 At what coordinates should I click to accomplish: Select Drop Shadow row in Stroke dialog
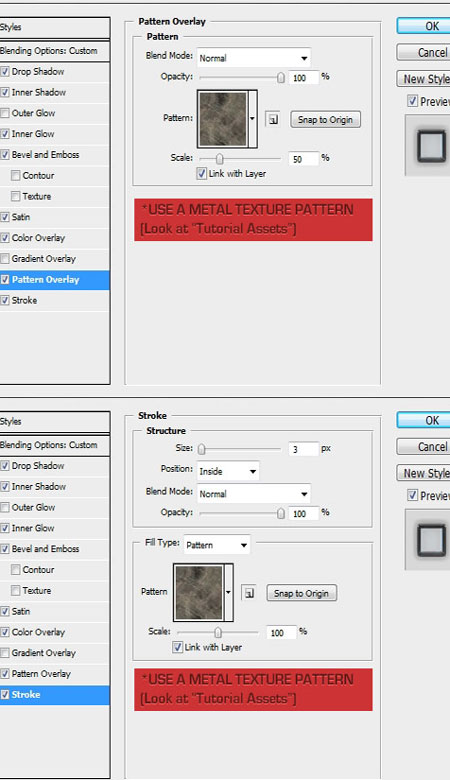click(x=54, y=466)
